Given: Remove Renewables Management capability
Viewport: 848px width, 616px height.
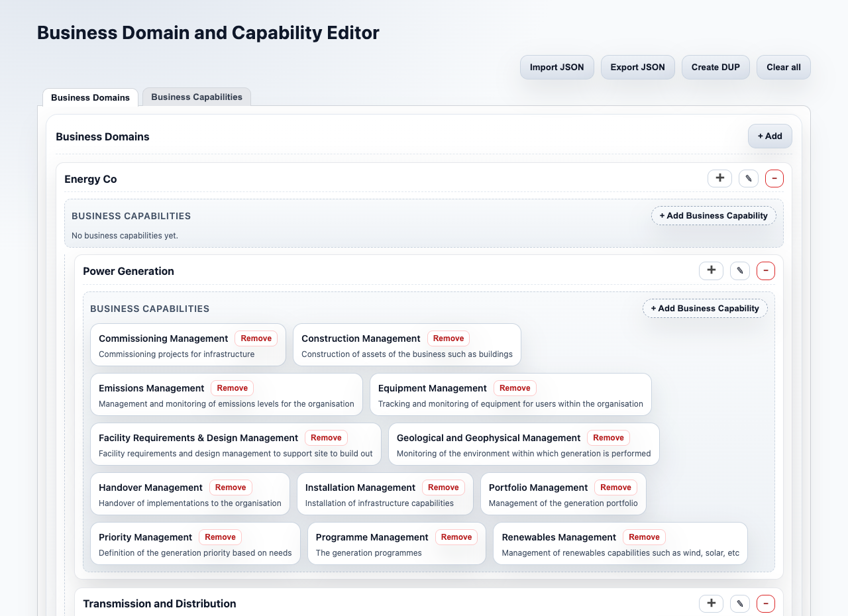Looking at the screenshot, I should 644,537.
